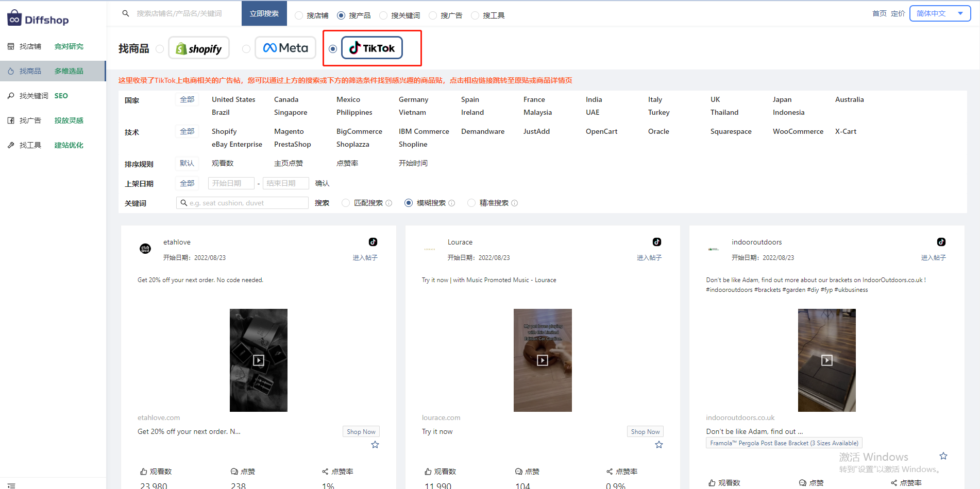Open the 结束日期 date picker

(285, 183)
